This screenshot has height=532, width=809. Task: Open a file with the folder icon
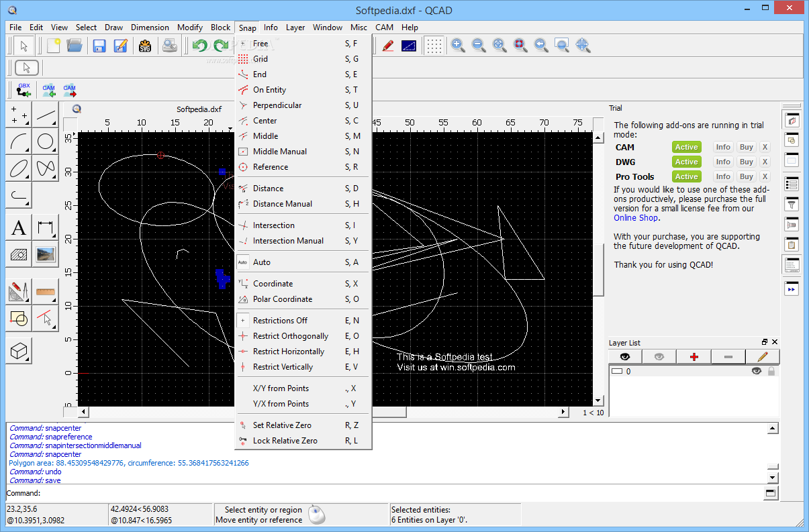point(74,46)
